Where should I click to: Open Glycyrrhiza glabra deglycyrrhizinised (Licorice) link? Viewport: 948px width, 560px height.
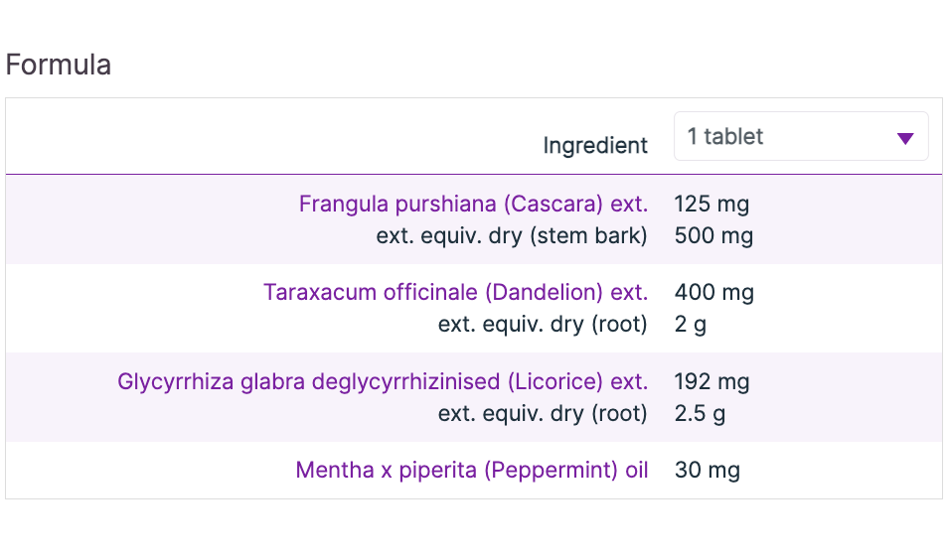pos(383,381)
